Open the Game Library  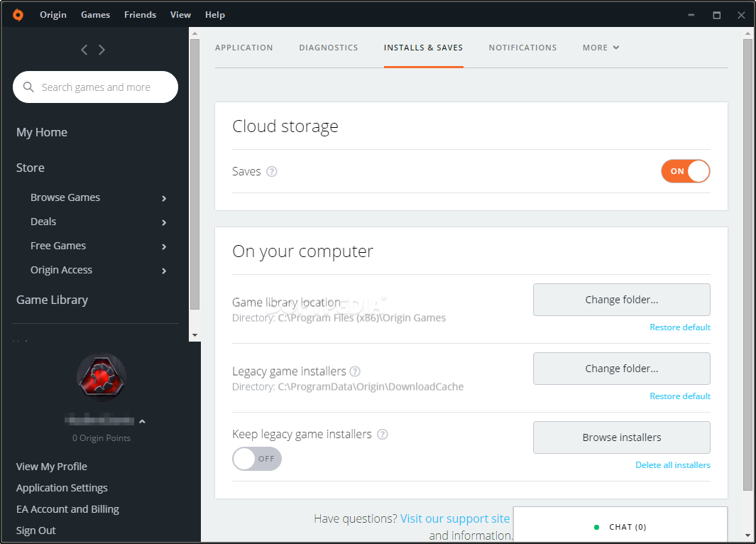52,300
